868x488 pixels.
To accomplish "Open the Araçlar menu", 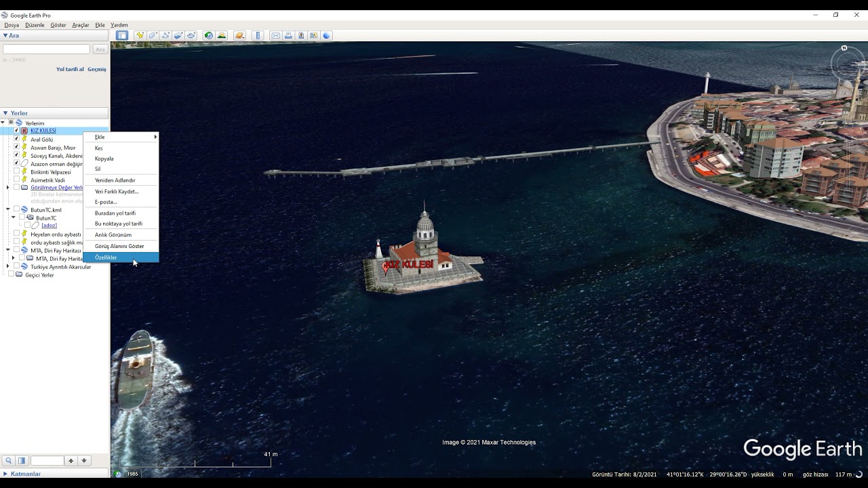I will 81,25.
